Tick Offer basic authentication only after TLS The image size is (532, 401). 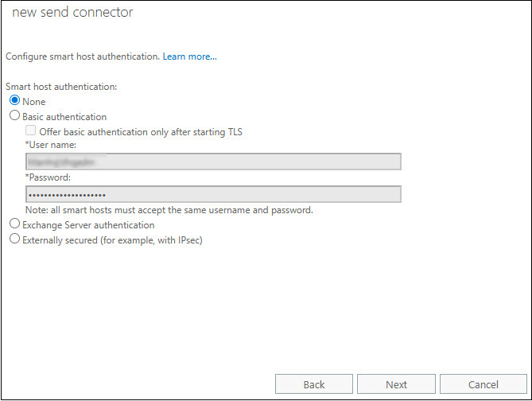(x=30, y=130)
